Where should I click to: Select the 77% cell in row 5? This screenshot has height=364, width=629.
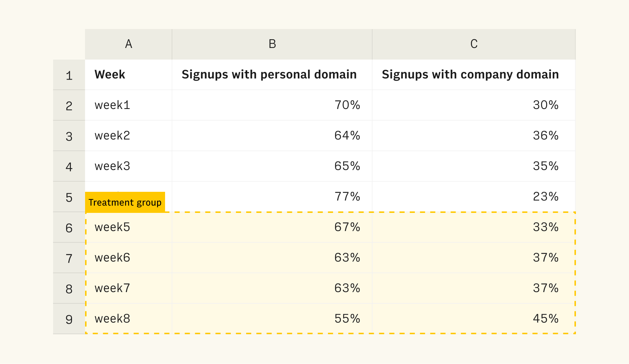272,197
